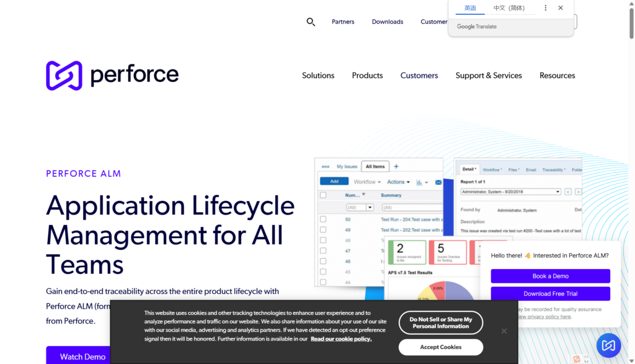
Task: Open the Downloads link in top bar
Action: tap(388, 22)
